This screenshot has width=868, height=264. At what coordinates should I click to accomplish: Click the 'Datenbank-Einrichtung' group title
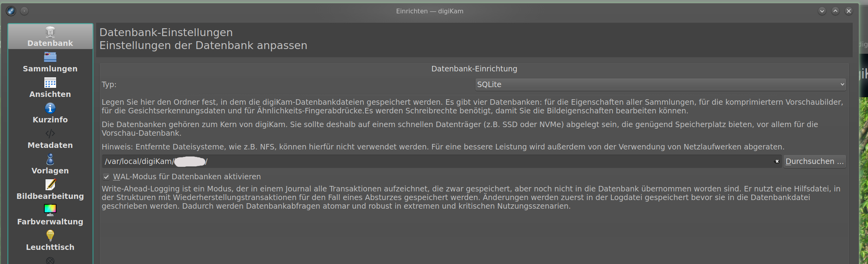pyautogui.click(x=474, y=69)
